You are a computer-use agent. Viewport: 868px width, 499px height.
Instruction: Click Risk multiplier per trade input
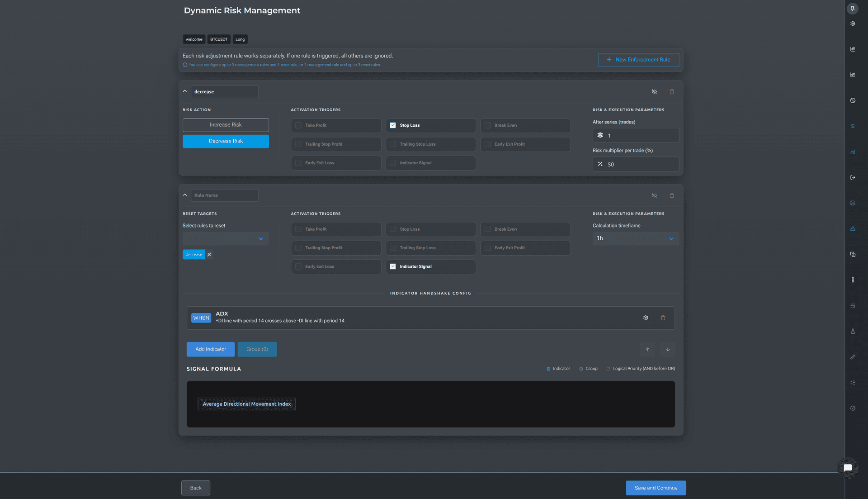click(x=636, y=164)
